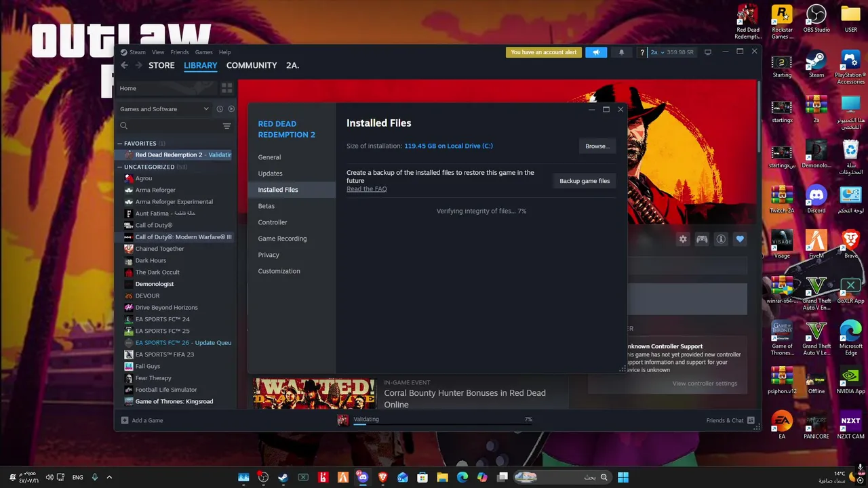The image size is (868, 488).
Task: Click Steam icon in the taskbar
Action: click(283, 477)
